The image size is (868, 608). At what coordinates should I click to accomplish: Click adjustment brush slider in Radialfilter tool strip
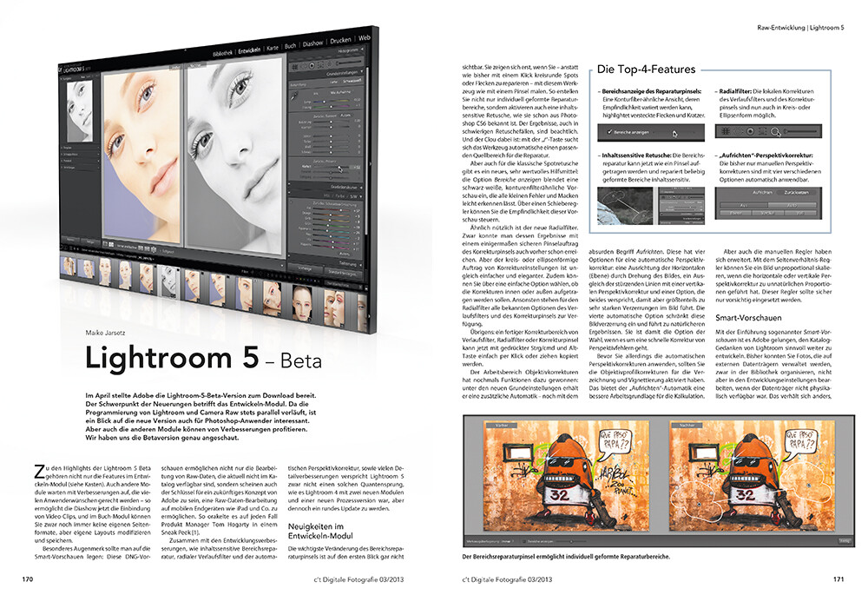click(800, 131)
